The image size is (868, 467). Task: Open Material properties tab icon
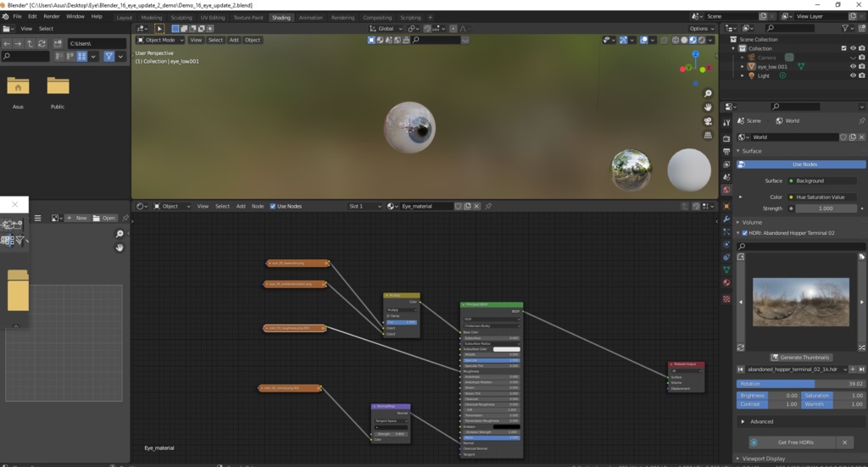coord(726,283)
